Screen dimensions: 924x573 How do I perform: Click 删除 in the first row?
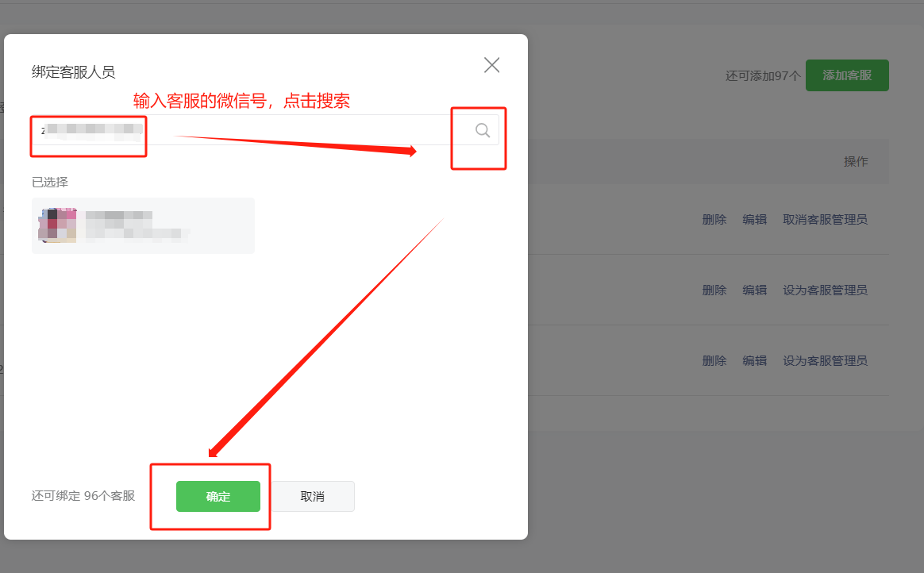click(x=714, y=220)
